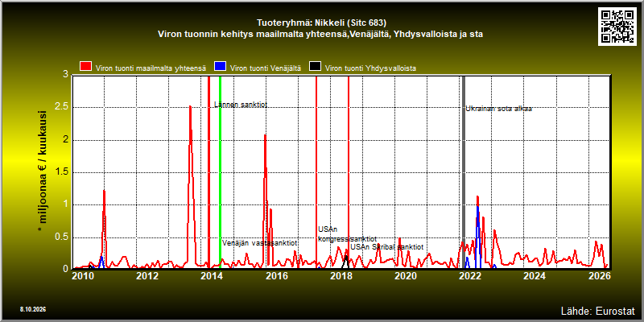Select legend label 'Viron tuonti maailmalta yhteensä'
The image size is (644, 322).
151,68
